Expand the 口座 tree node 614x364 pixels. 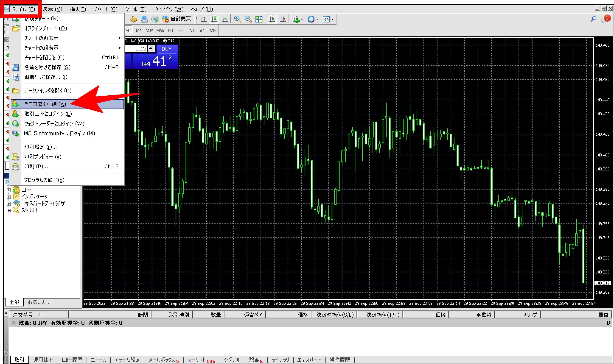[x=8, y=190]
